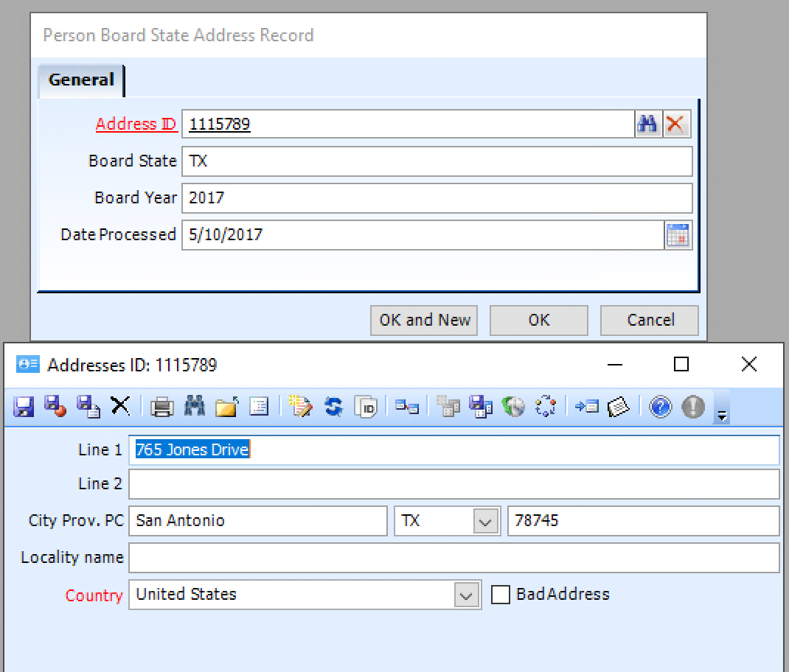Viewport: 789px width, 672px height.
Task: Click the OK and New button
Action: pos(423,320)
